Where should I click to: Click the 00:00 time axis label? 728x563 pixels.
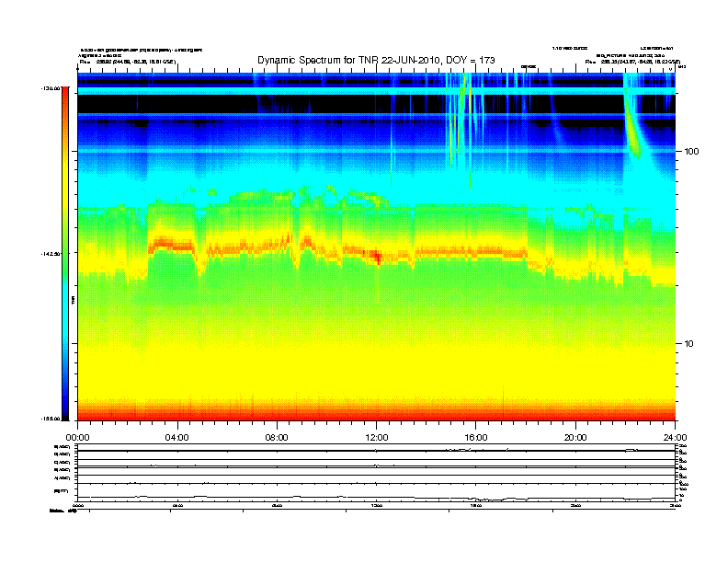pos(77,438)
